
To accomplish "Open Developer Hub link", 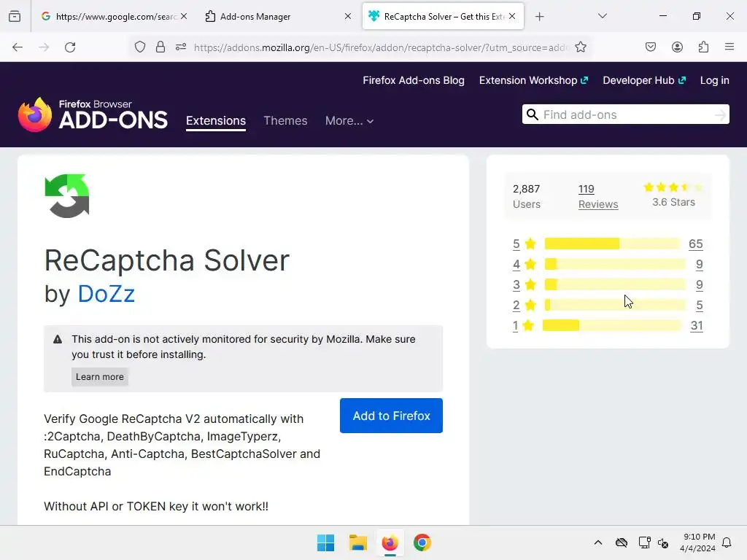I will click(x=644, y=80).
